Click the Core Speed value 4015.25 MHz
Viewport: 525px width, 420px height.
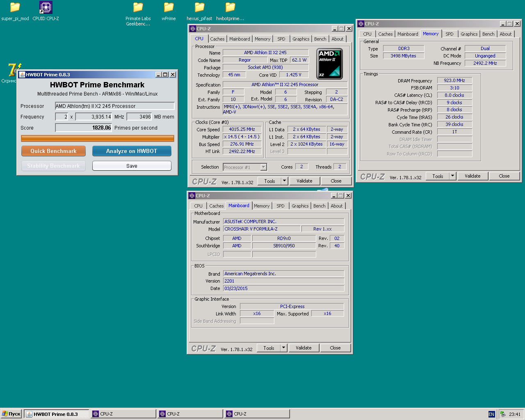point(242,129)
